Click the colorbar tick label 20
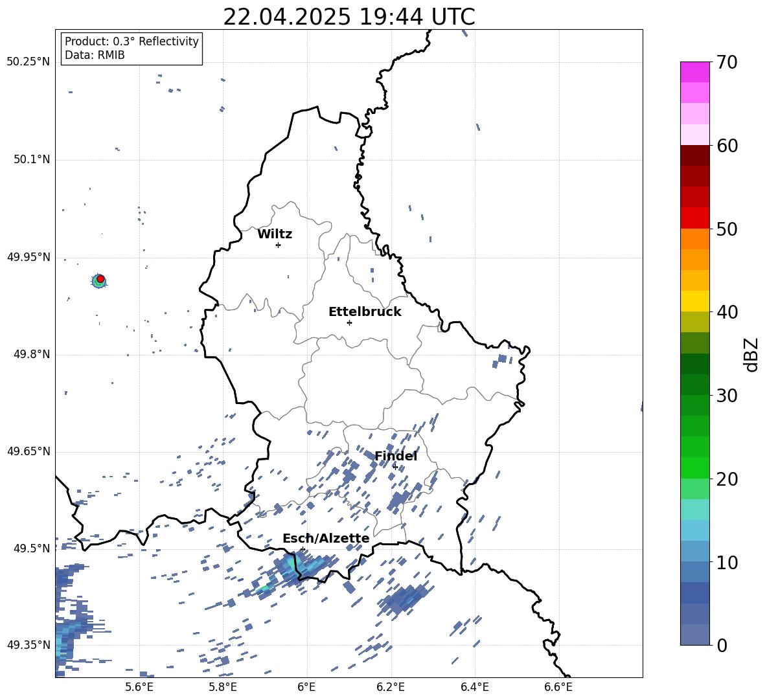Screen dimensions: 767x700 727,479
